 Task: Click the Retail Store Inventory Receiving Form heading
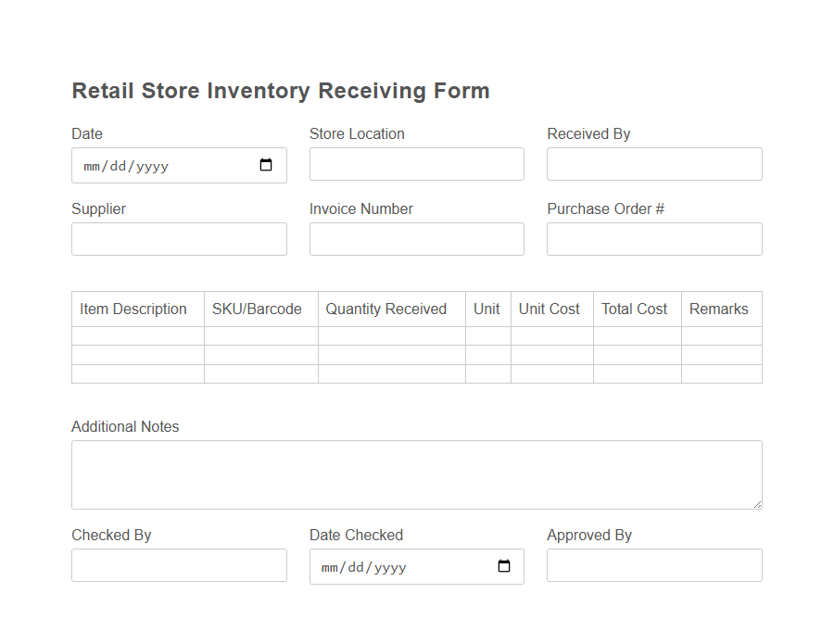coord(281,90)
